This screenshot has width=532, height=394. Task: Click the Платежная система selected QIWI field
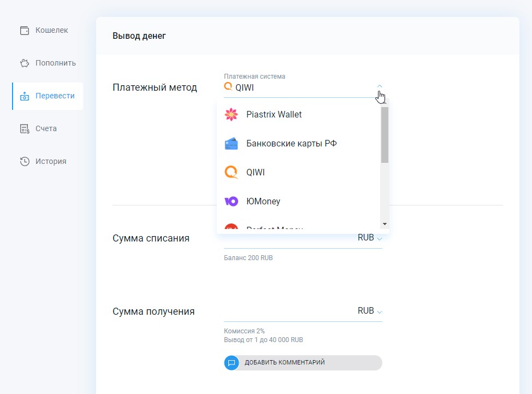click(303, 87)
